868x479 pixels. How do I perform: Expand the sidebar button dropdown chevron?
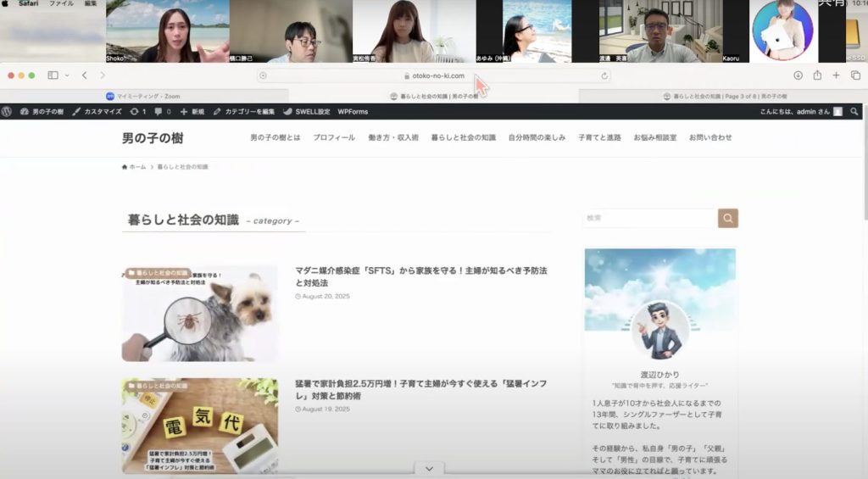[x=67, y=75]
